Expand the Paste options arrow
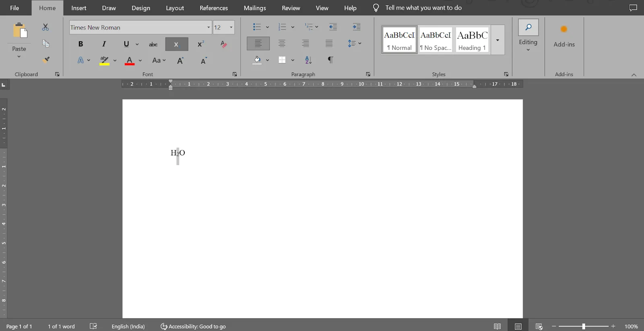 click(x=19, y=57)
